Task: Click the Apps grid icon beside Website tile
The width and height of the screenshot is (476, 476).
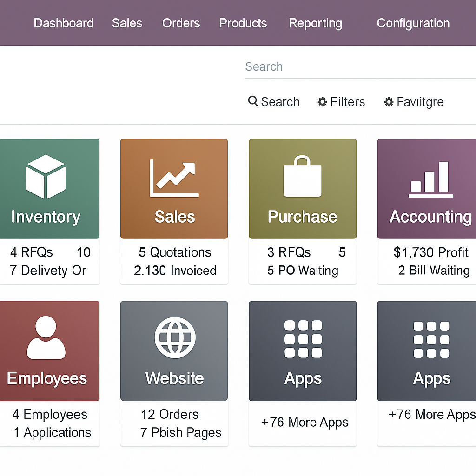Action: tap(303, 339)
